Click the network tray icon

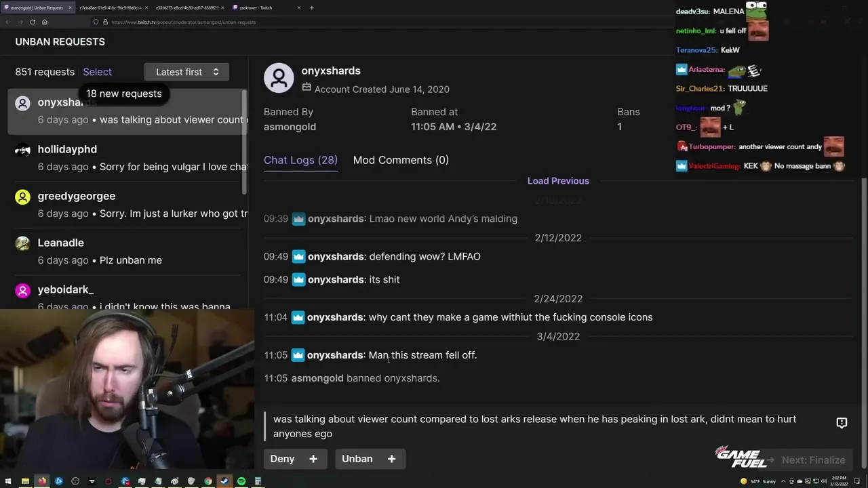tap(816, 481)
